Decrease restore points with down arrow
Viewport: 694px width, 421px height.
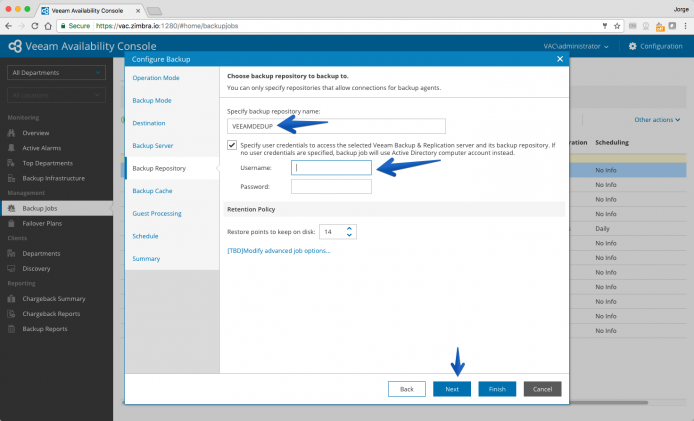pyautogui.click(x=349, y=235)
